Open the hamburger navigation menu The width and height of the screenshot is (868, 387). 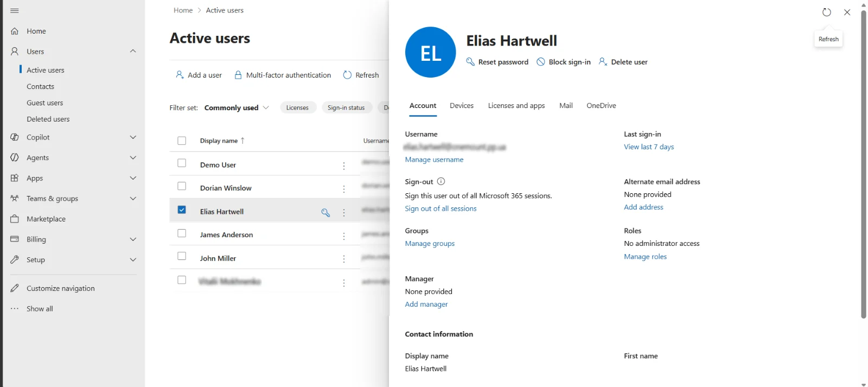coord(15,10)
